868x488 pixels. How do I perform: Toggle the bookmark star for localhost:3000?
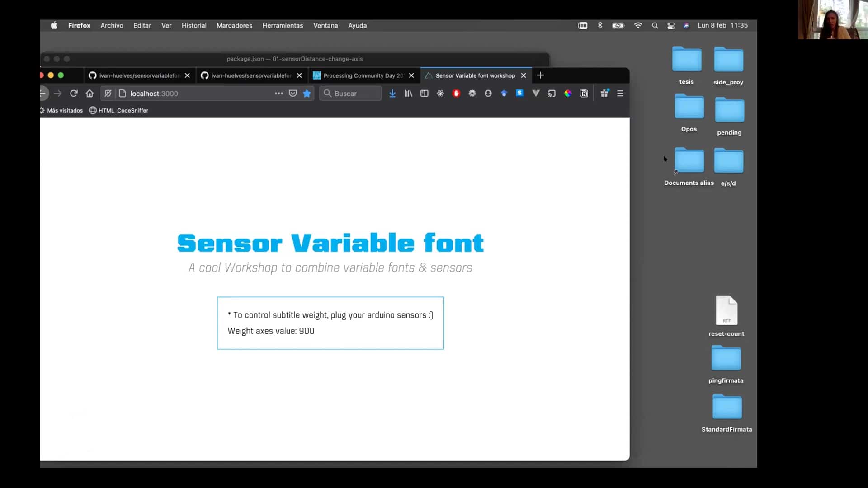click(x=307, y=93)
